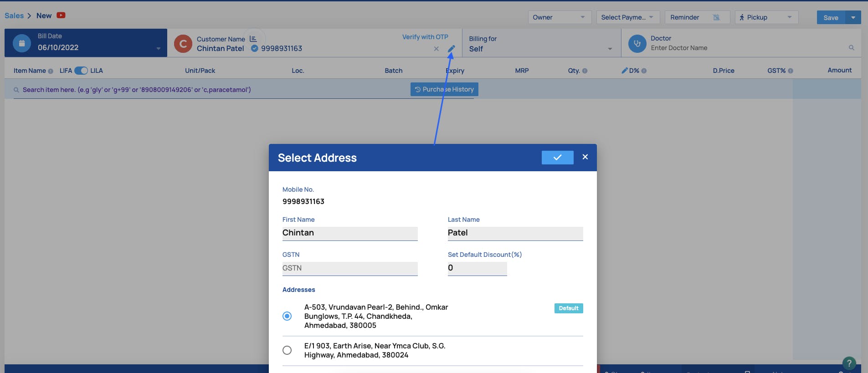Click the bill date value 06/10/2022
868x373 pixels.
(58, 47)
